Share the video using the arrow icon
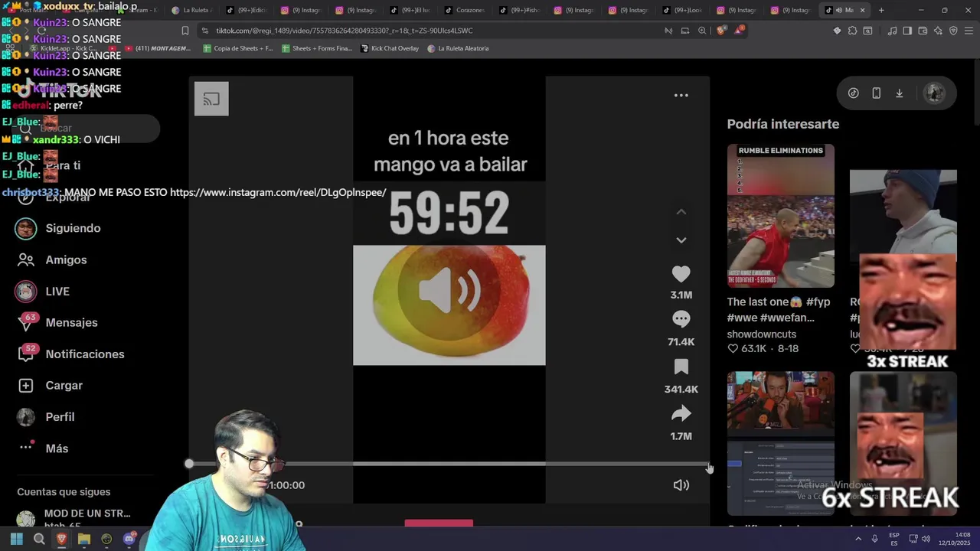 [x=681, y=414]
